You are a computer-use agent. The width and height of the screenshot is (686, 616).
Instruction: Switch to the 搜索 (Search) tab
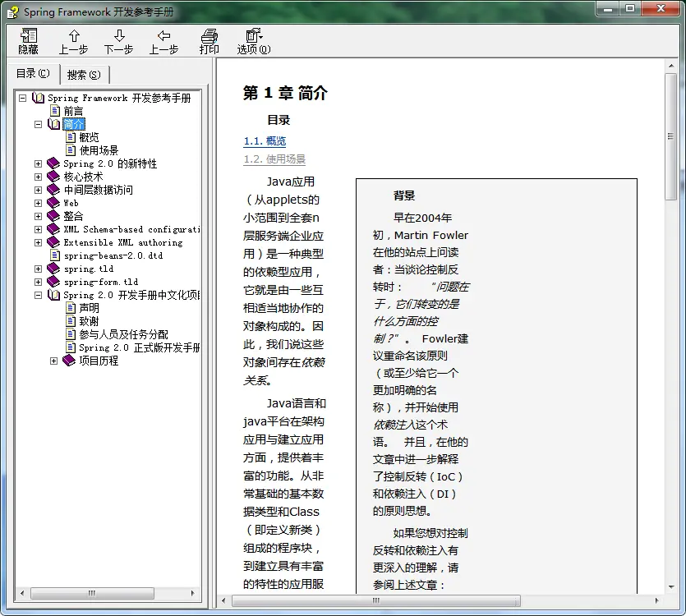(84, 75)
